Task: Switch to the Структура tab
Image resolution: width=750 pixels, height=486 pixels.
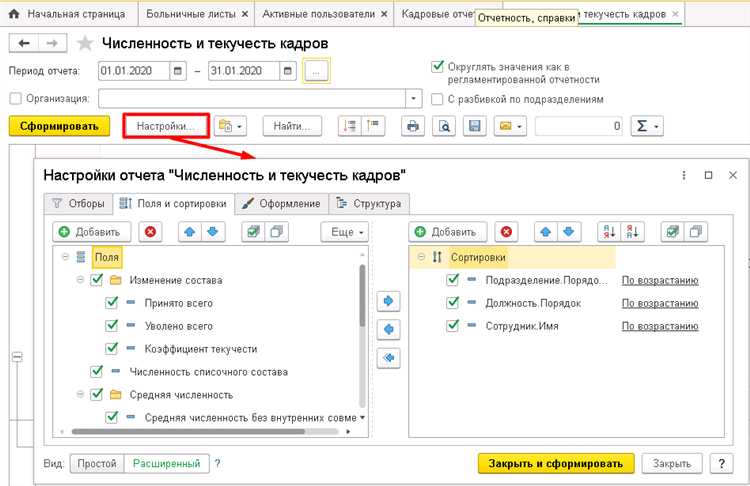Action: click(369, 204)
